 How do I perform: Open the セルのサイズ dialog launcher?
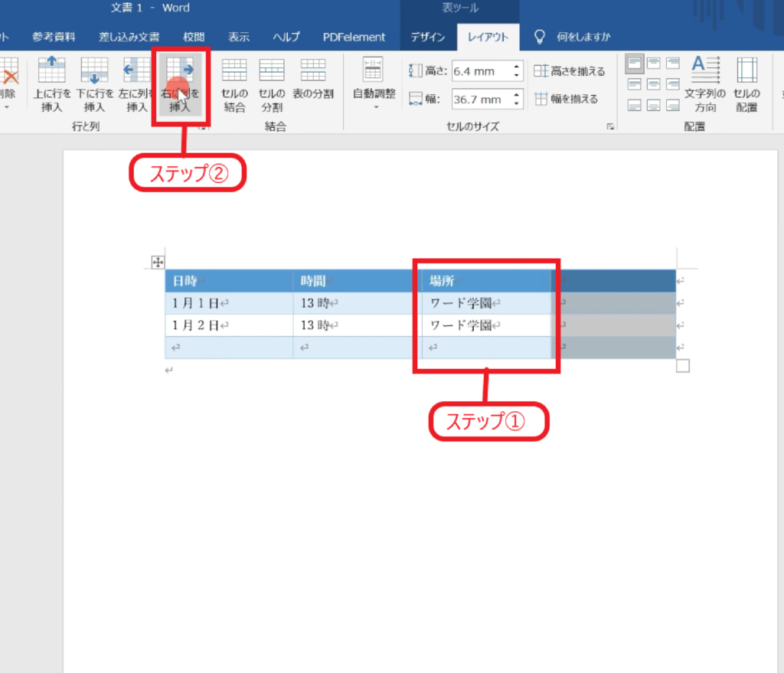pos(611,127)
